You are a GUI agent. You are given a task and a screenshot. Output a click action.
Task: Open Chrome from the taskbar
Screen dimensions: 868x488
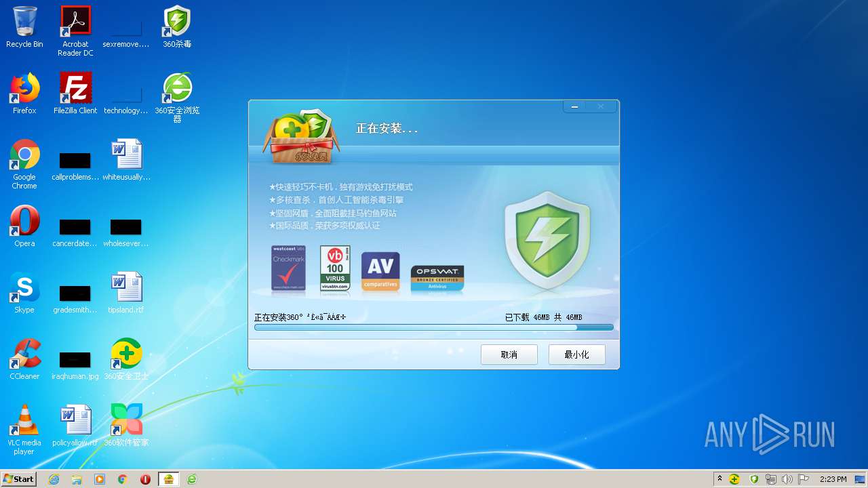coord(123,479)
